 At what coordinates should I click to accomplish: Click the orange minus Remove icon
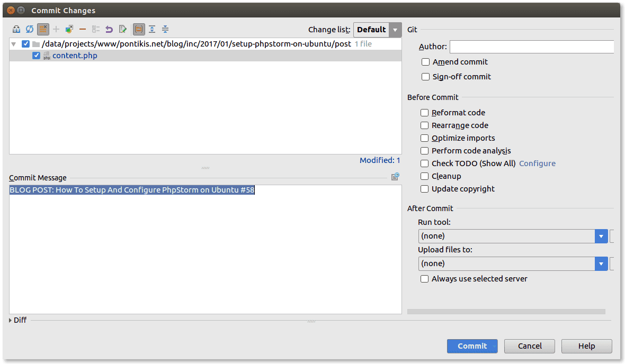click(x=83, y=29)
